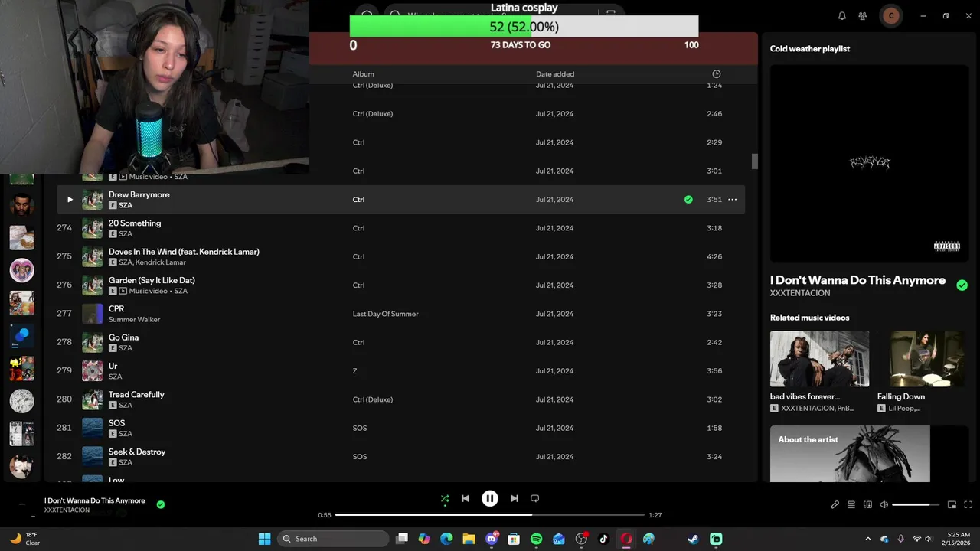Open pink circular playlist in sidebar
Viewport: 980px width, 551px height.
[21, 270]
